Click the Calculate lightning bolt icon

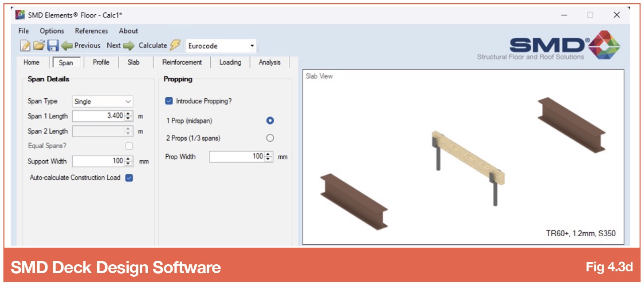click(x=176, y=45)
